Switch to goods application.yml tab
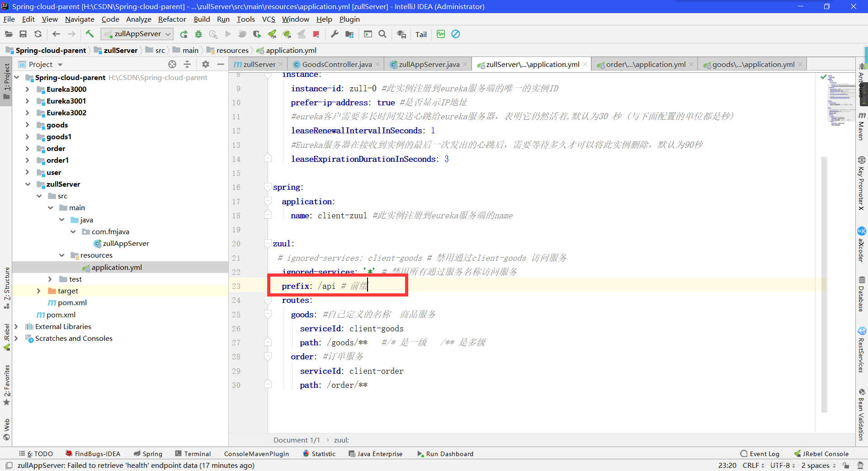Screen dimensions: 868x471 753,64
